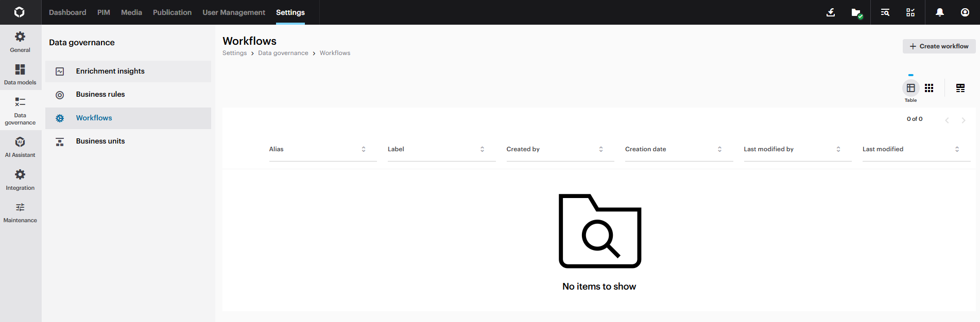
Task: Open the list search icon in top bar
Action: pyautogui.click(x=885, y=12)
